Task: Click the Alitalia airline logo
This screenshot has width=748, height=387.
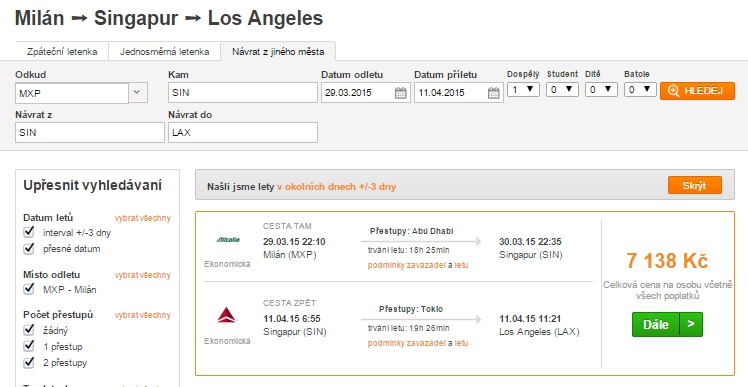Action: (x=228, y=240)
